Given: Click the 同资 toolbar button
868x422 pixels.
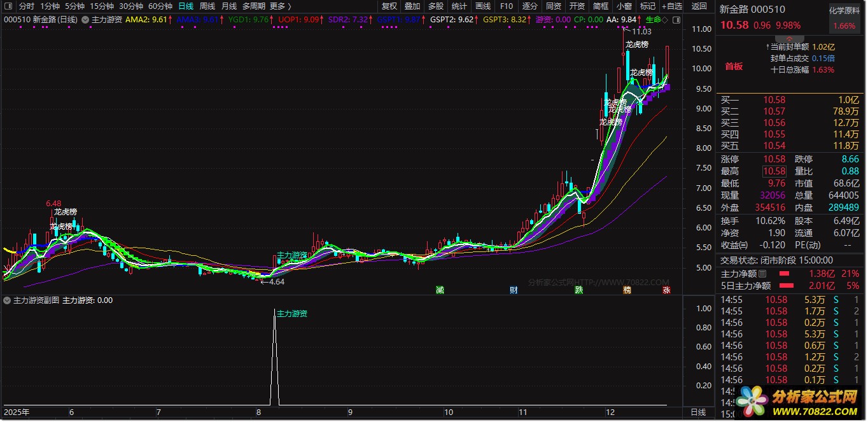Looking at the screenshot, I should click(554, 6).
